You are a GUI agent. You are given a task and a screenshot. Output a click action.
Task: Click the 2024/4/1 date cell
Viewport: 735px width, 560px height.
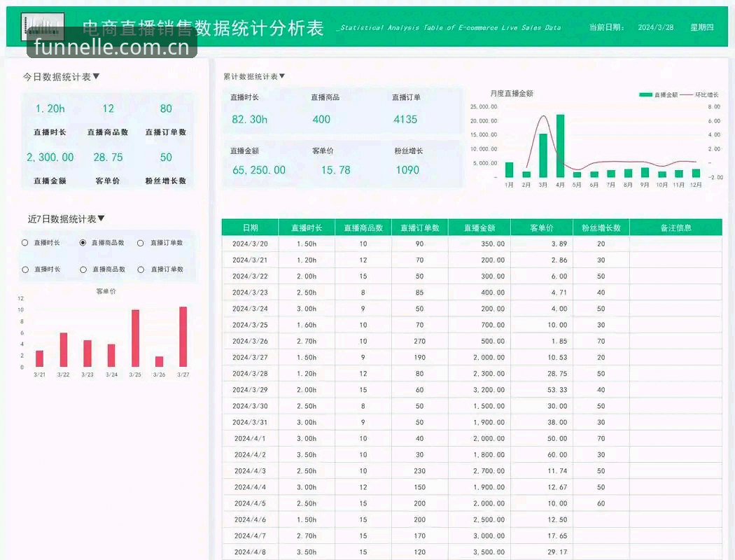(251, 439)
